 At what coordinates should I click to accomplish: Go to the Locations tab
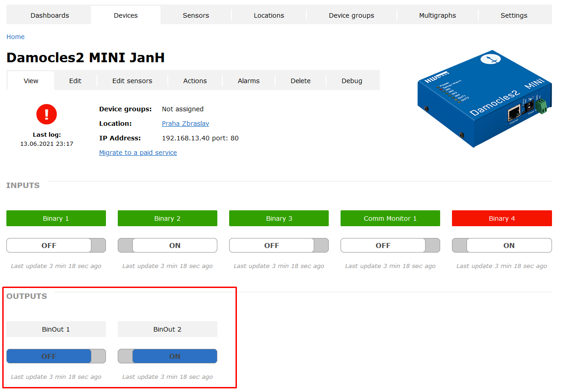[269, 15]
